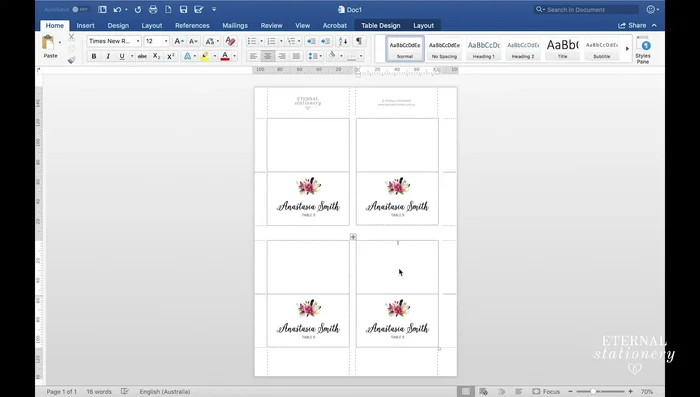
Task: Apply the Title style
Action: [x=562, y=49]
